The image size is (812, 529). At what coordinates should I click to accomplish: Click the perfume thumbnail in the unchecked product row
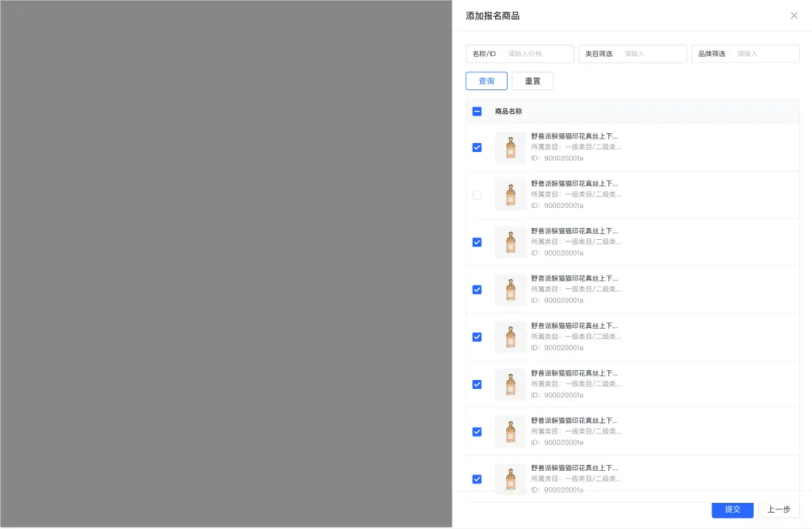click(511, 195)
